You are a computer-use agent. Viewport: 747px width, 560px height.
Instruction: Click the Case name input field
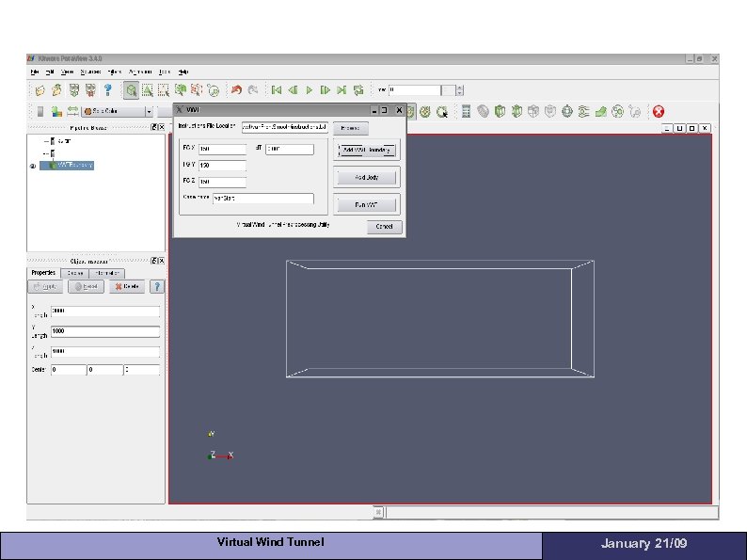click(263, 198)
